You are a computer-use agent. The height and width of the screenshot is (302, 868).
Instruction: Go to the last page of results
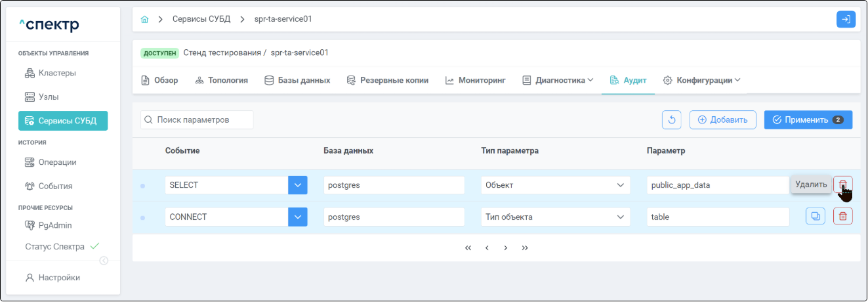pos(525,248)
